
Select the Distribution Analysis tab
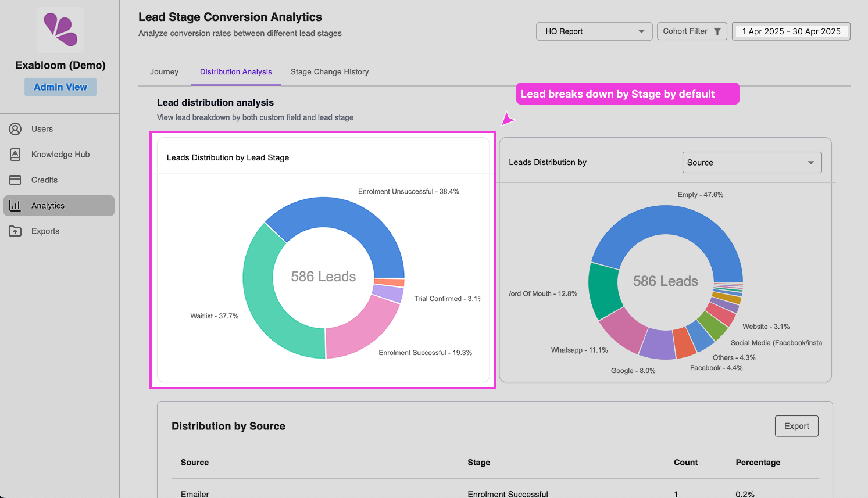235,71
